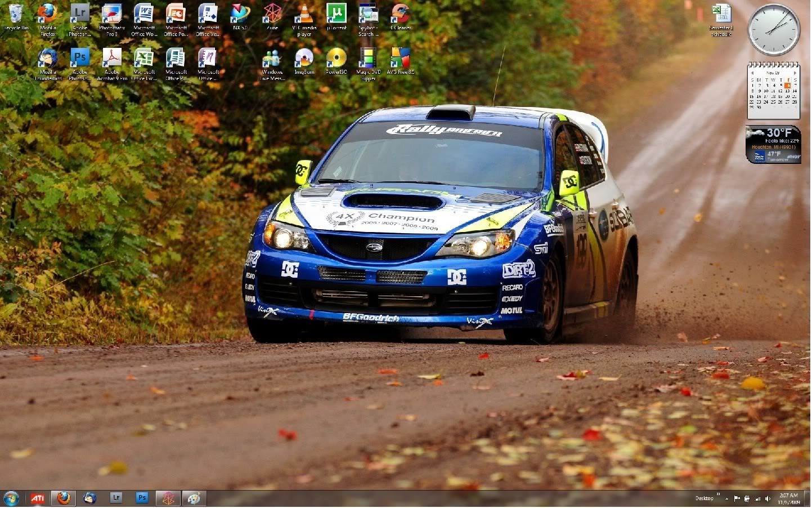812x508 pixels.
Task: Open the Microsoft Office Publisher desktop shortcut
Action: [176, 64]
